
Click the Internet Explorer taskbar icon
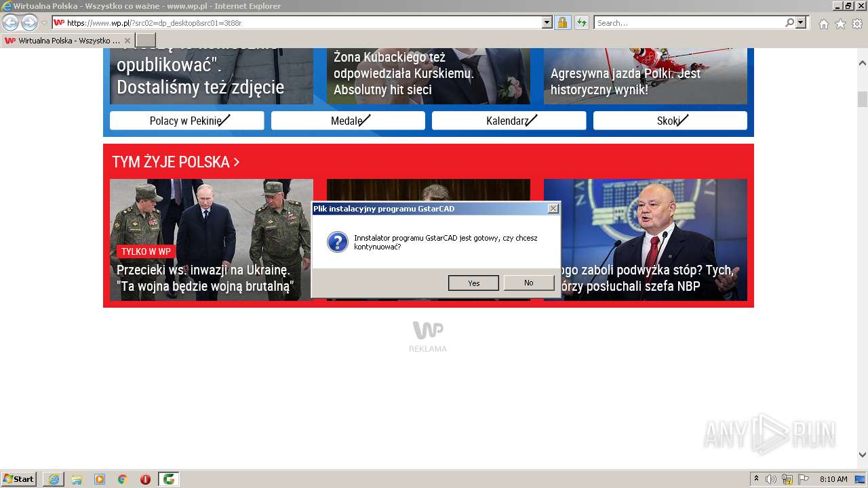[54, 479]
